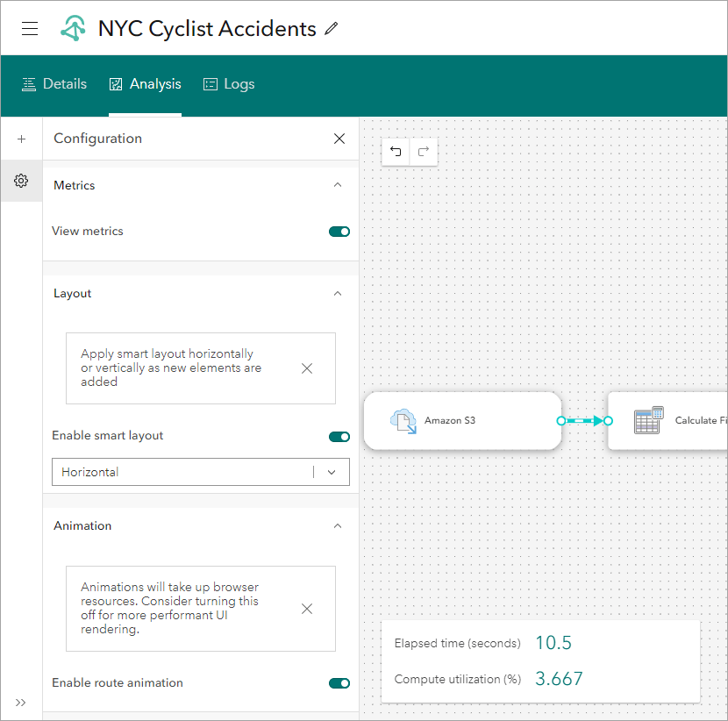Click the app logo next to the title
Screen dimensions: 728x721
point(75,28)
